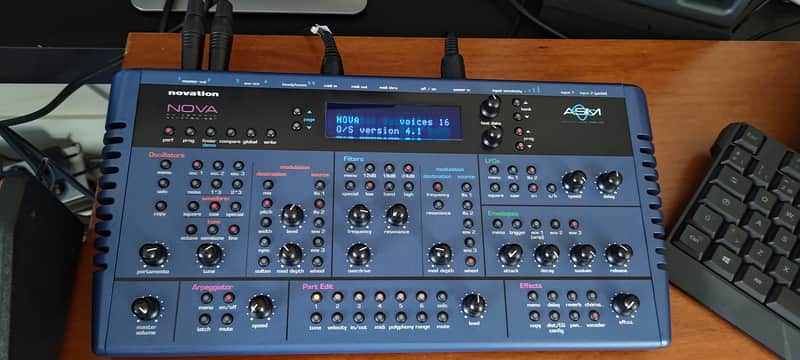
Task: Click the portamento knob
Action: (x=153, y=254)
